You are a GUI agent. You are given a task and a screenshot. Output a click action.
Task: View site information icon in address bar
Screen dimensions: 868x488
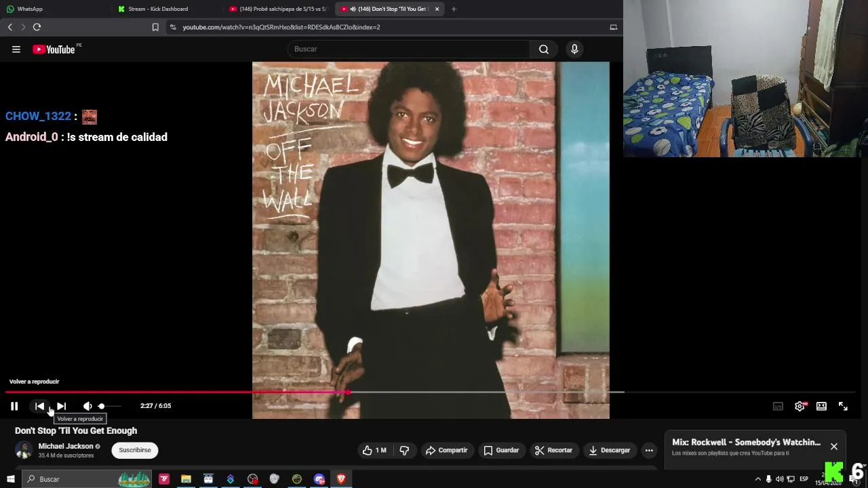coord(173,27)
